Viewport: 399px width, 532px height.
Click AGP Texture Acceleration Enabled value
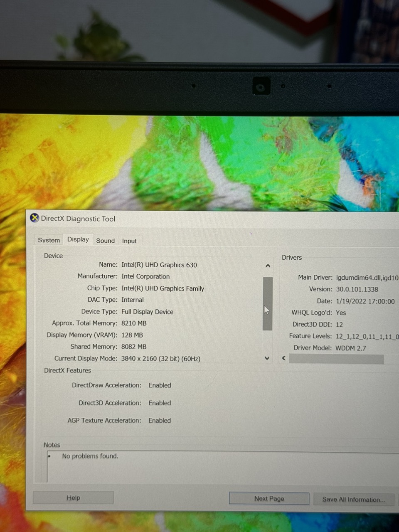[160, 420]
